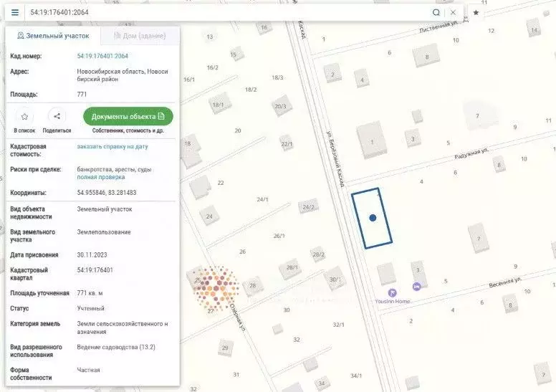Click plot number 26/1 label
This screenshot has height=392, width=556.
tap(279, 236)
